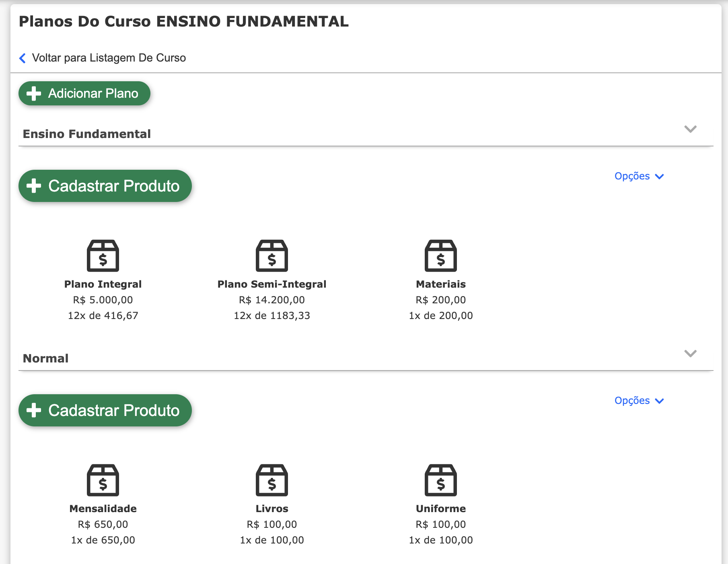
Task: Click the Ensino Fundamental section heading
Action: click(x=87, y=134)
